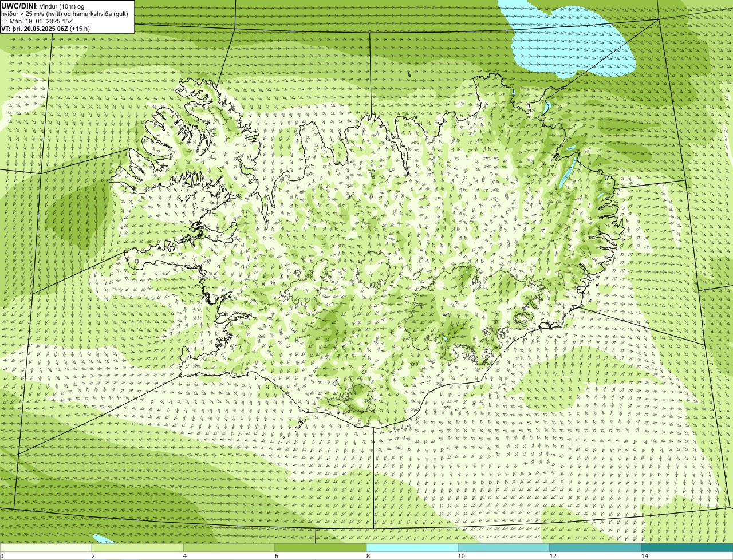The width and height of the screenshot is (733, 560).
Task: Select the 8–10 m/s light cyan colorbar segment
Action: [x=412, y=547]
